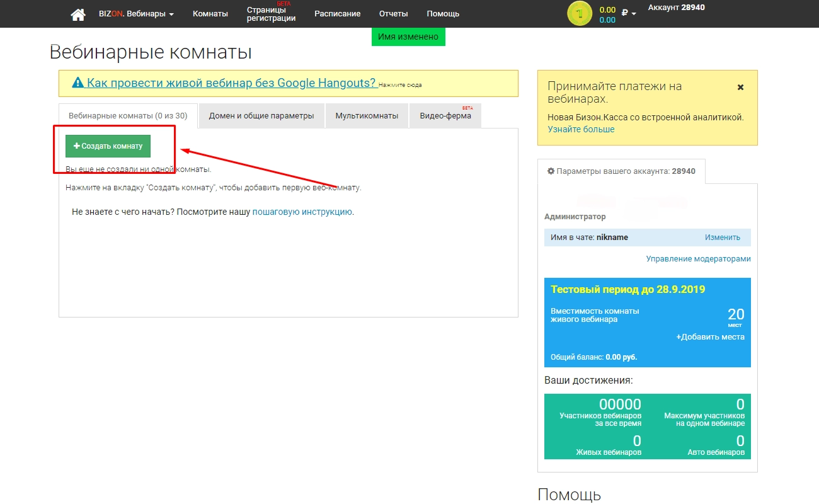Close the payments notification with X icon
819x504 pixels.
740,88
